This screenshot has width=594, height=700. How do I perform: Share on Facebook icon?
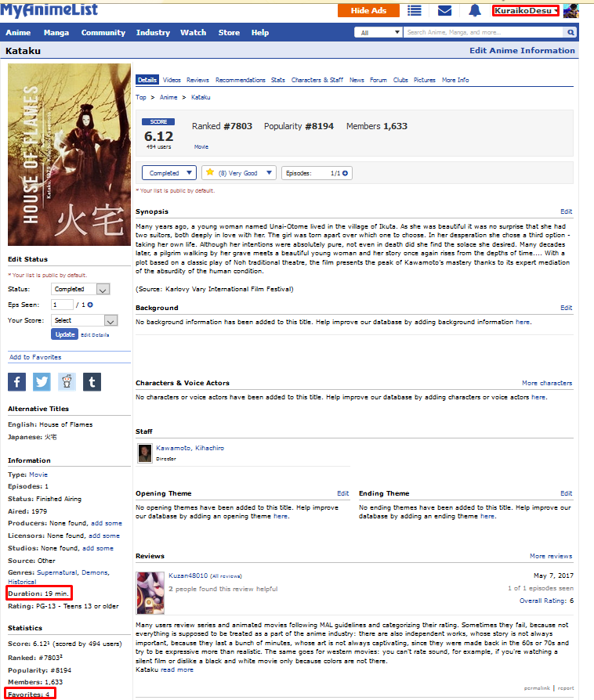tap(17, 381)
